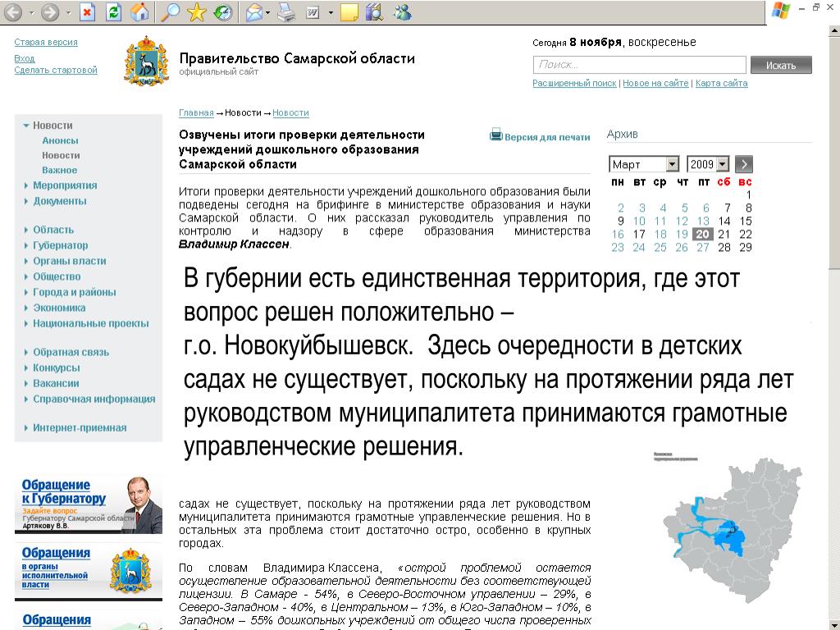
Task: Edit page with the Word icon
Action: click(x=313, y=12)
